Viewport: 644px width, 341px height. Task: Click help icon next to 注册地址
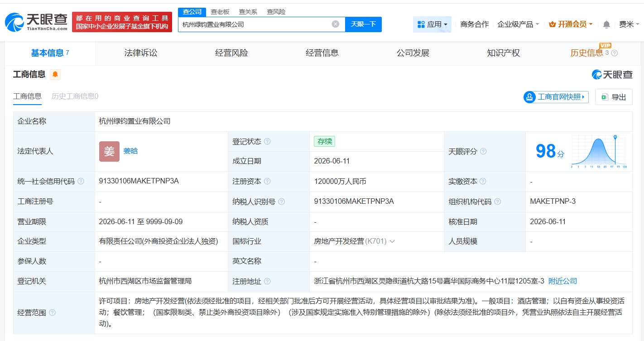[267, 281]
